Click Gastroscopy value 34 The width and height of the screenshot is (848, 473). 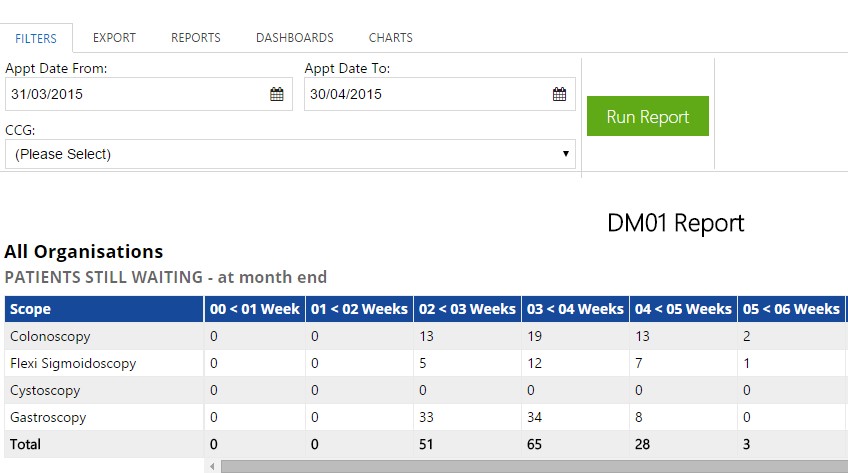coord(534,417)
